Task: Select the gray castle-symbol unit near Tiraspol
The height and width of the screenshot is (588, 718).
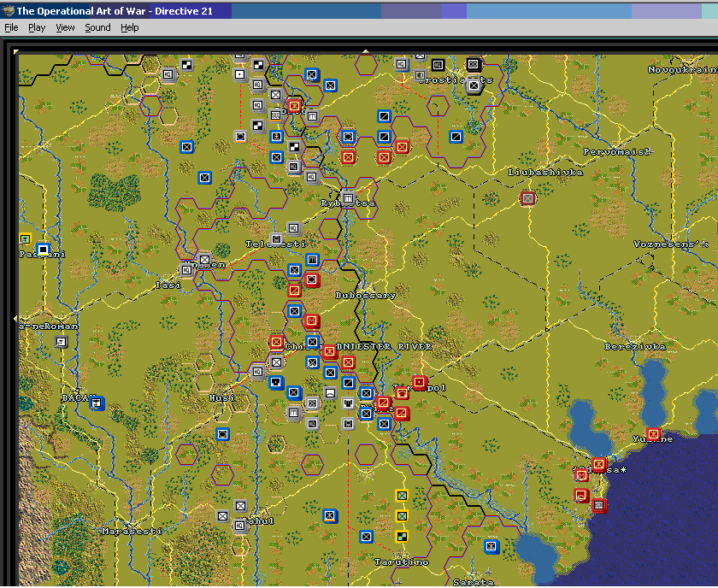Action: (348, 403)
